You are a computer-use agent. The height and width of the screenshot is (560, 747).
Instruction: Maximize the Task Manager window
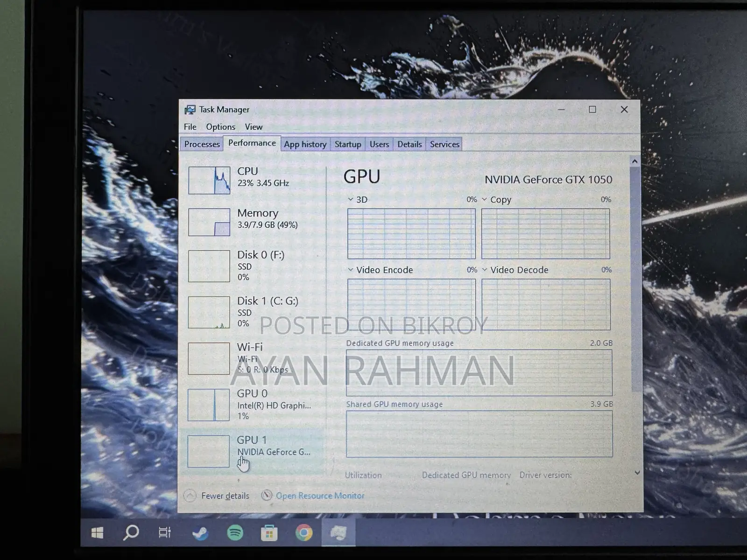[x=592, y=109]
